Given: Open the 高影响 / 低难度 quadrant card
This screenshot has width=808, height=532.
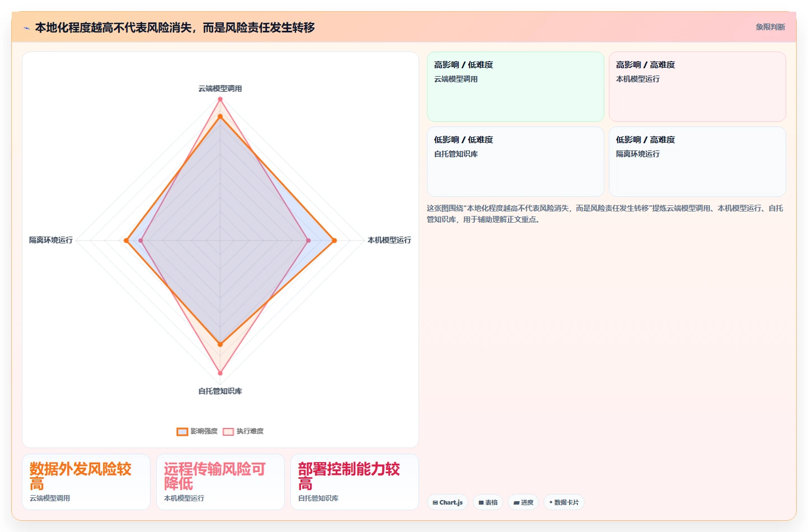Looking at the screenshot, I should (515, 87).
